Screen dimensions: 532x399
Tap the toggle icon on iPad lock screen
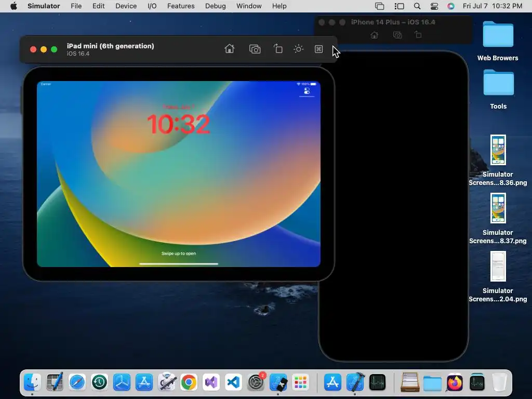pyautogui.click(x=307, y=91)
